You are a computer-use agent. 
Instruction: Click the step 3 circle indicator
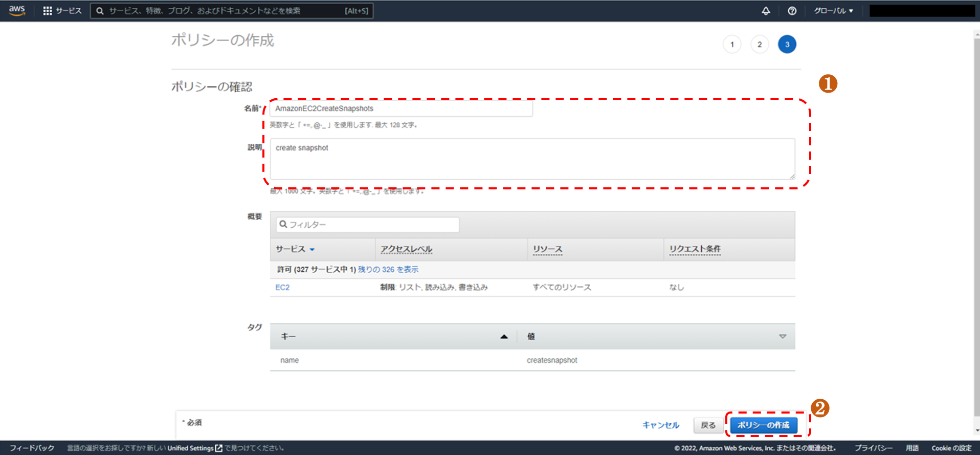[x=787, y=45]
